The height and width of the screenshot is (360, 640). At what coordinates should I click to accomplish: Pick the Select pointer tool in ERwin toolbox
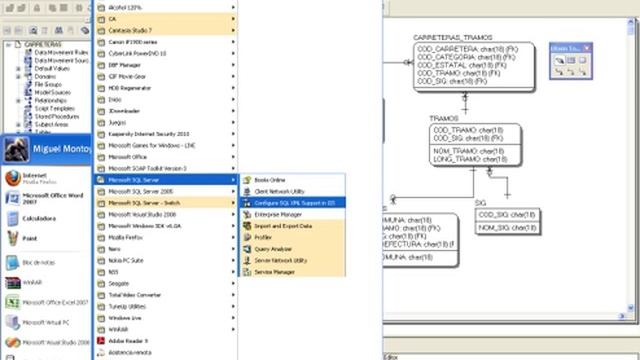(x=559, y=61)
